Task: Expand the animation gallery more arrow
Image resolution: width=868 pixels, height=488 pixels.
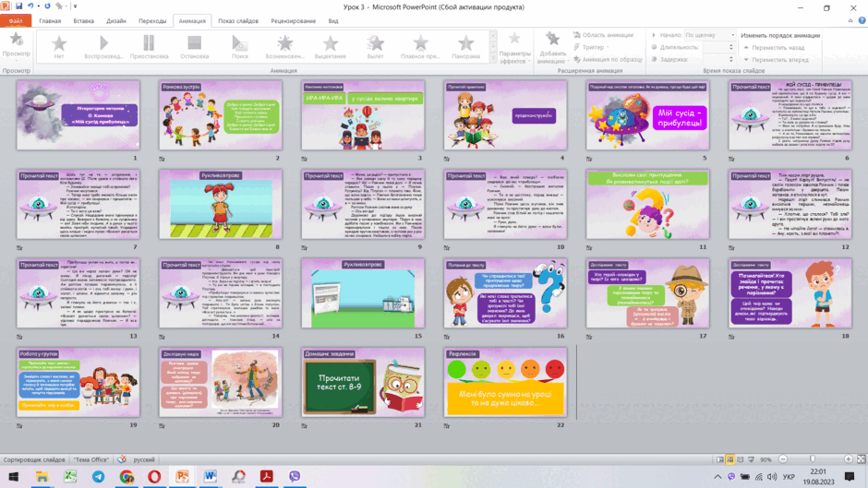Action: click(x=493, y=57)
